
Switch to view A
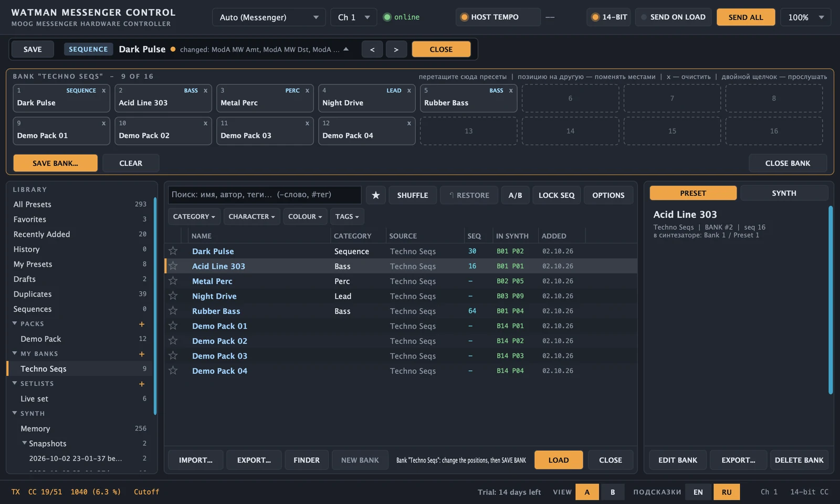pyautogui.click(x=587, y=492)
